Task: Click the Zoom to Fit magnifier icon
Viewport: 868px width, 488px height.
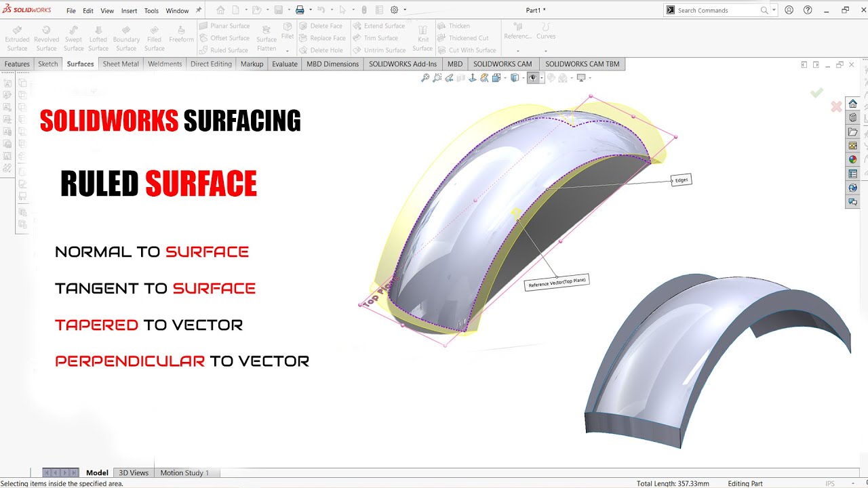Action: tap(425, 78)
